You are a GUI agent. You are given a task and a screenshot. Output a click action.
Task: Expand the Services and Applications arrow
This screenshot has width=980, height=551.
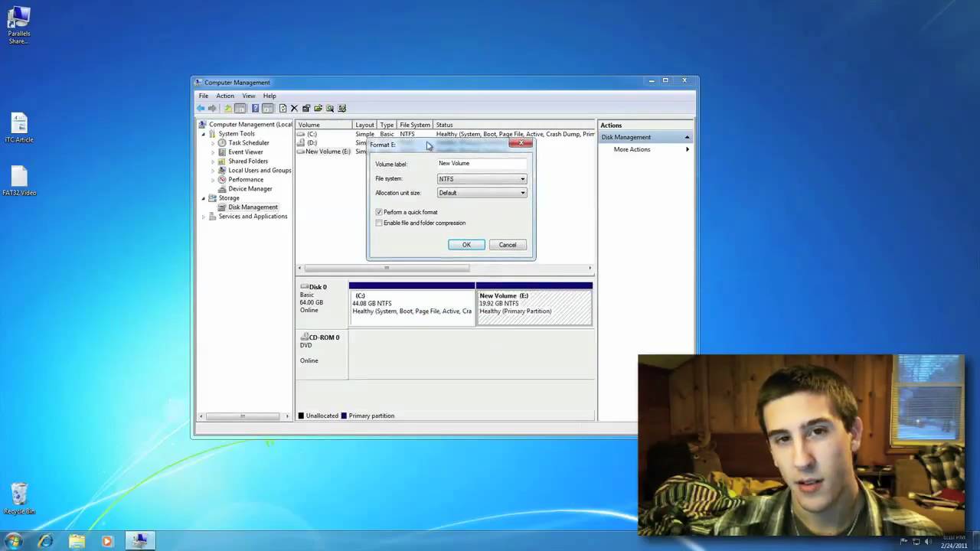(x=204, y=217)
